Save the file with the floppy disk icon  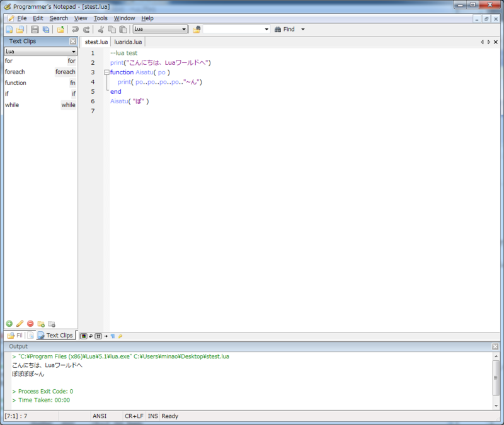[x=35, y=30]
